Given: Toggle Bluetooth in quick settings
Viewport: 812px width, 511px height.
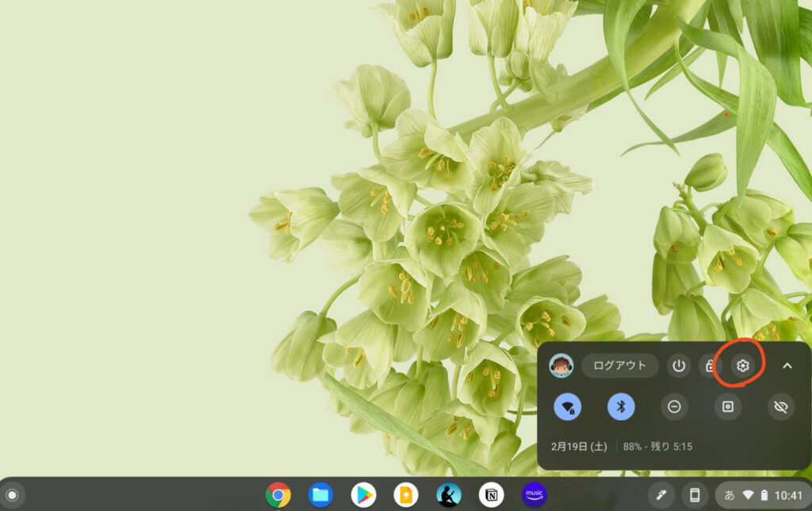Looking at the screenshot, I should coord(621,407).
